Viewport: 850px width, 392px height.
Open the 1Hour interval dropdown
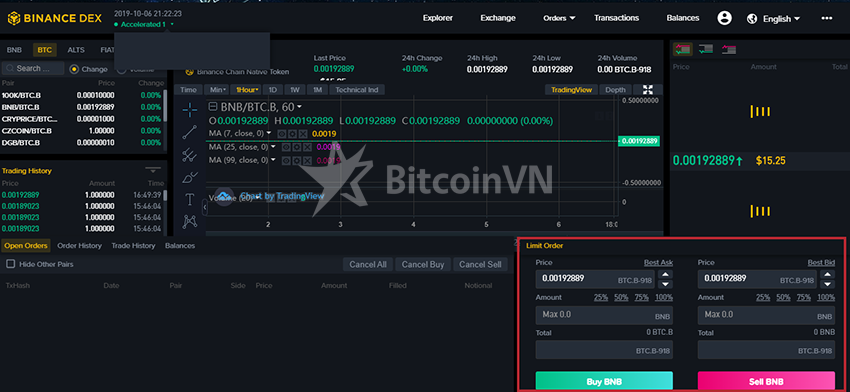pyautogui.click(x=247, y=90)
